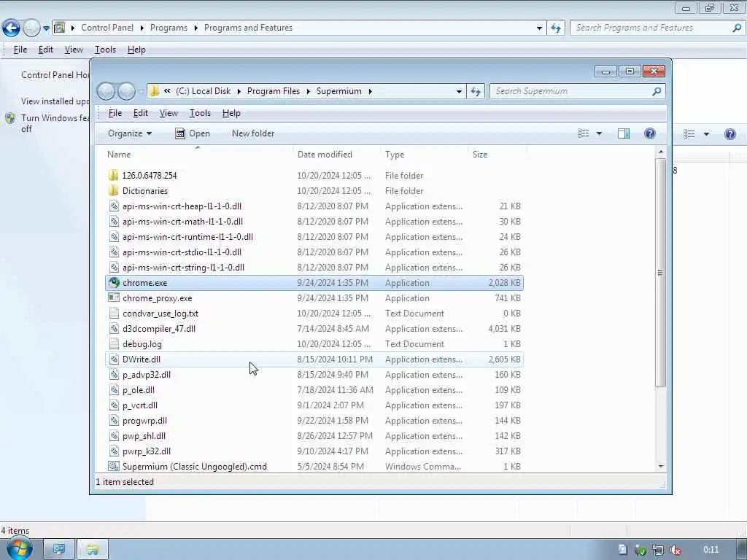Select the 126.0.6478.254 folder icon
Screen dimensions: 747x560
click(x=113, y=175)
